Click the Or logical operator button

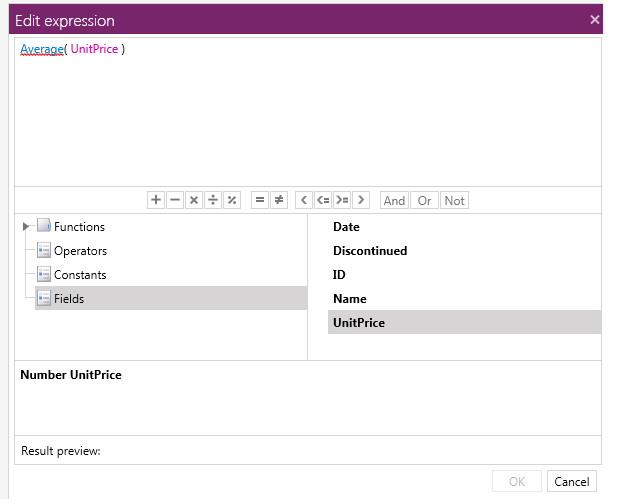[425, 200]
